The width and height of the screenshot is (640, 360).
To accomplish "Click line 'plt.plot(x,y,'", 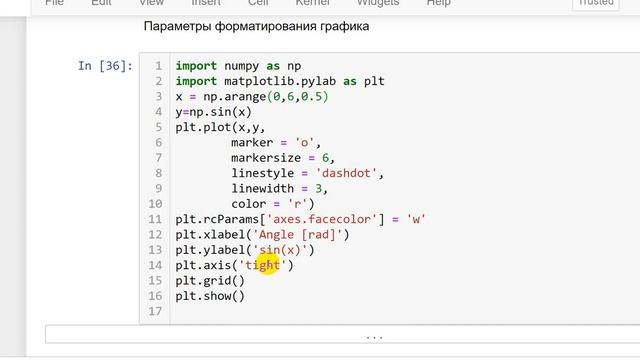I will (x=220, y=127).
